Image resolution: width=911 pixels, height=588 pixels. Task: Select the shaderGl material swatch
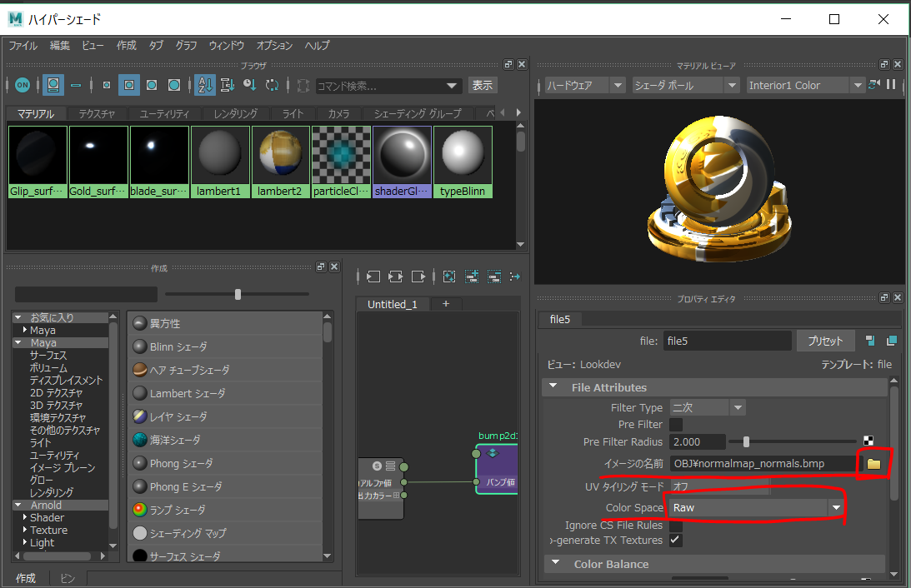402,162
